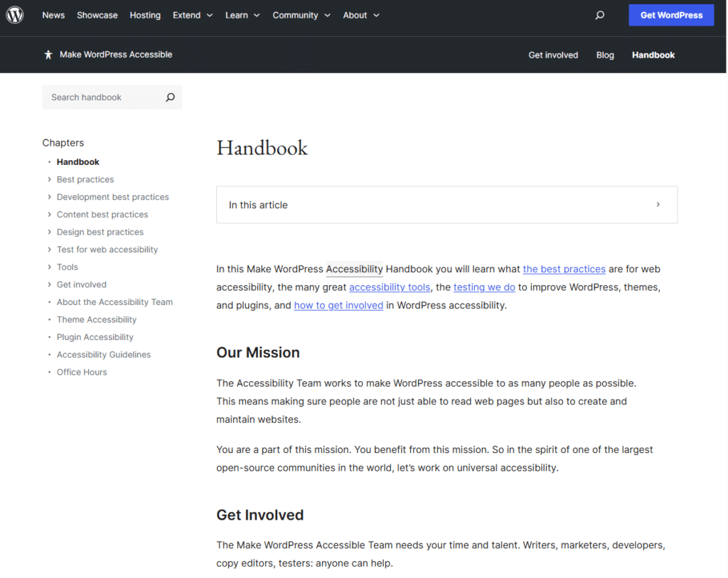This screenshot has height=578, width=728.
Task: Expand the In this article box
Action: point(446,205)
